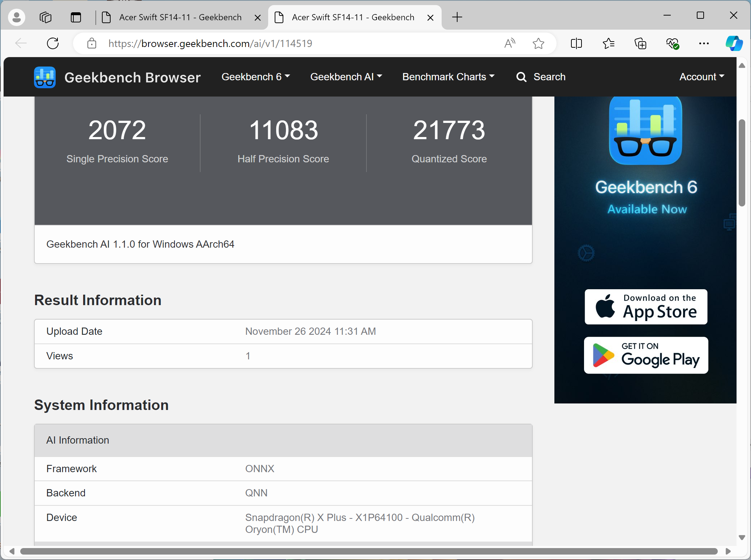Viewport: 751px width, 560px height.
Task: Add page to favorites star icon
Action: click(x=538, y=43)
